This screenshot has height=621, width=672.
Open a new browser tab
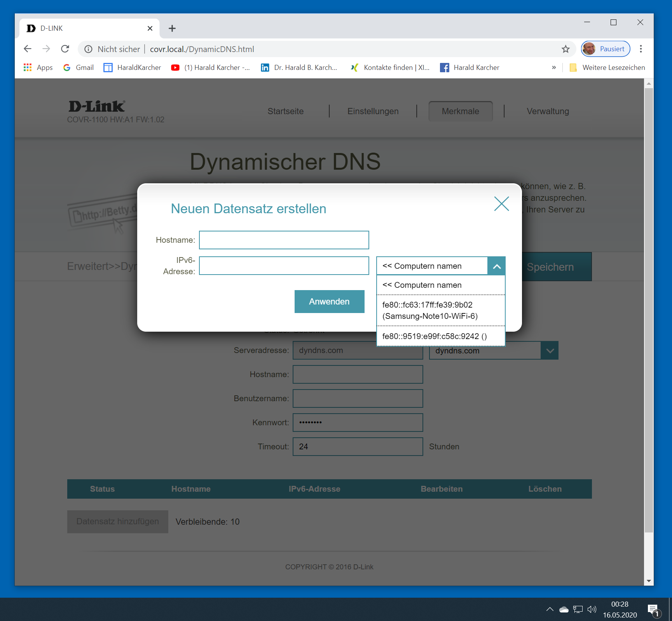(172, 28)
